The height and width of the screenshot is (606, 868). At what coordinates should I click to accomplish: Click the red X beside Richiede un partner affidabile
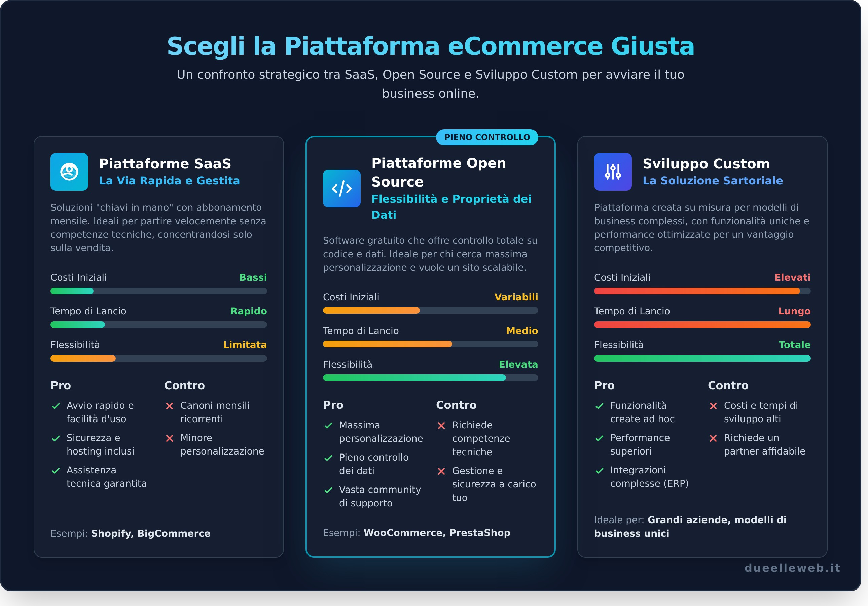pyautogui.click(x=714, y=438)
